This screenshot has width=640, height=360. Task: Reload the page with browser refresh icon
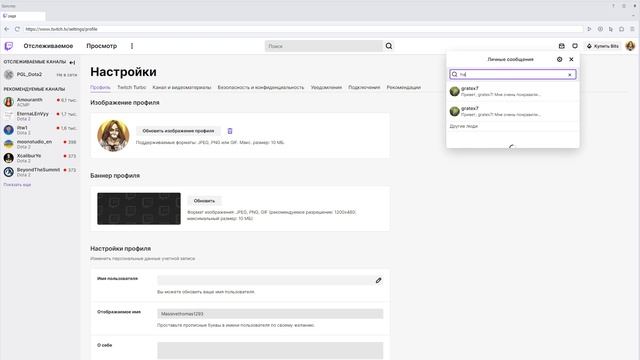coord(17,29)
